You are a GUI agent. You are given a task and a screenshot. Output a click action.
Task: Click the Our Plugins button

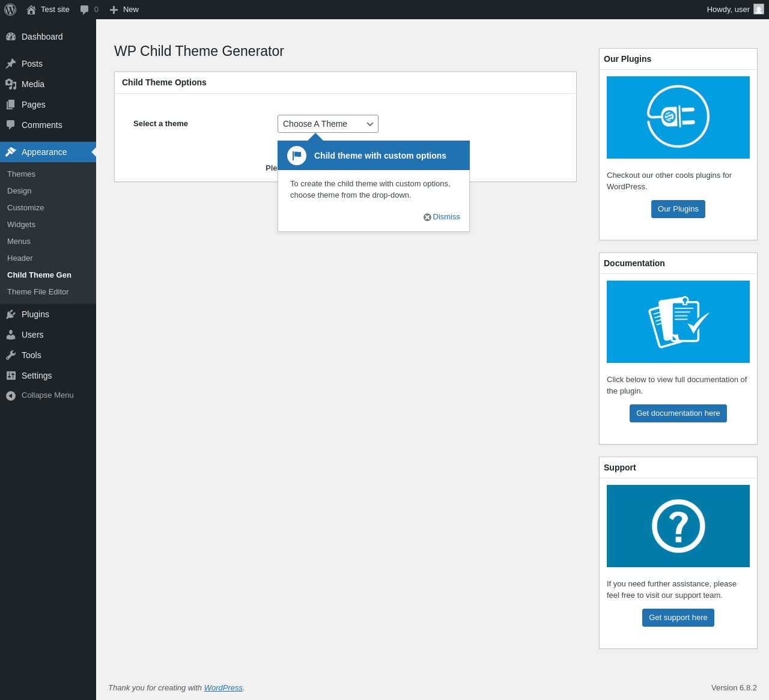coord(678,209)
